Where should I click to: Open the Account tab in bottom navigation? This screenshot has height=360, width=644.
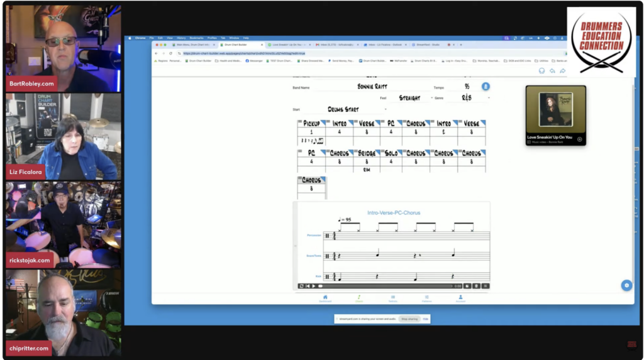[460, 298]
